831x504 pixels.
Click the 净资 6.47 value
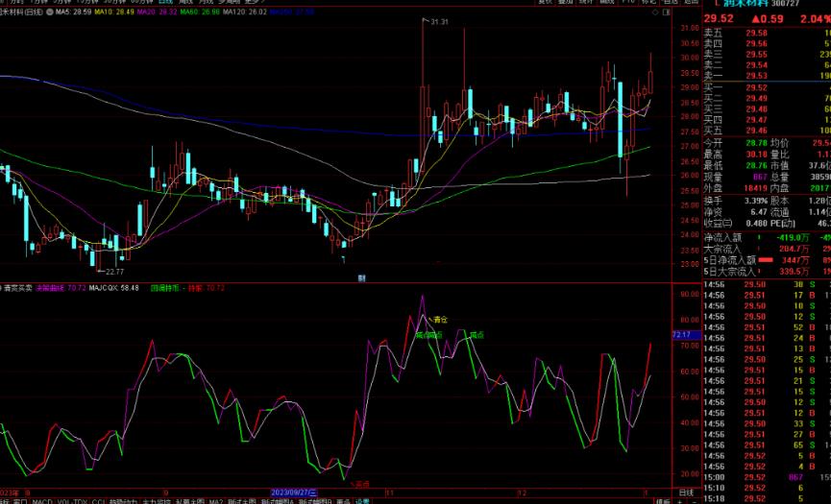pyautogui.click(x=759, y=212)
